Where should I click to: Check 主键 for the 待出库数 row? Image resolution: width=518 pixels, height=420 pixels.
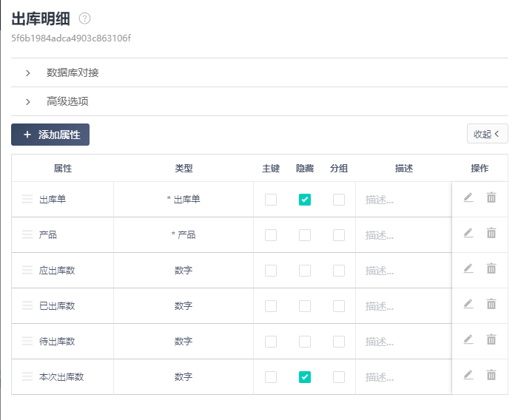point(271,342)
